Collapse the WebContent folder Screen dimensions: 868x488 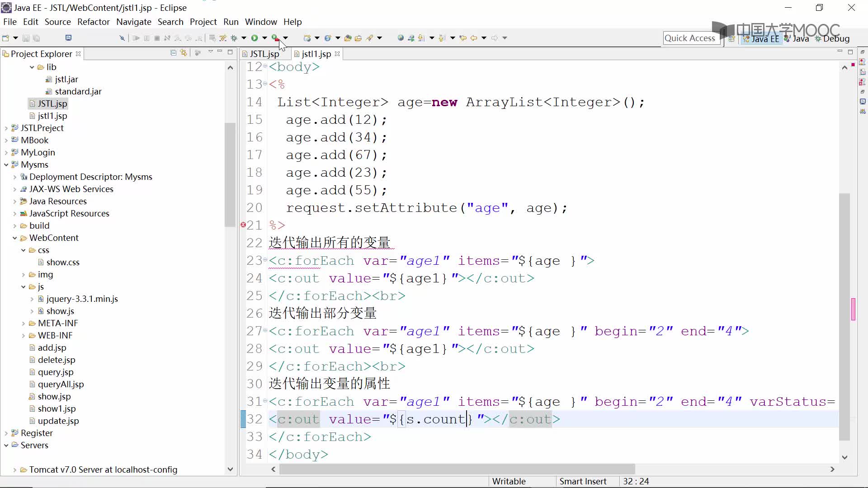click(x=14, y=238)
